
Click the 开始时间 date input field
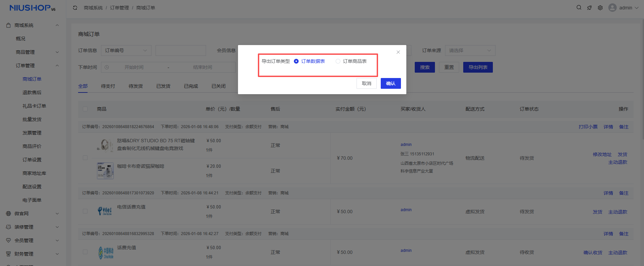click(x=134, y=67)
